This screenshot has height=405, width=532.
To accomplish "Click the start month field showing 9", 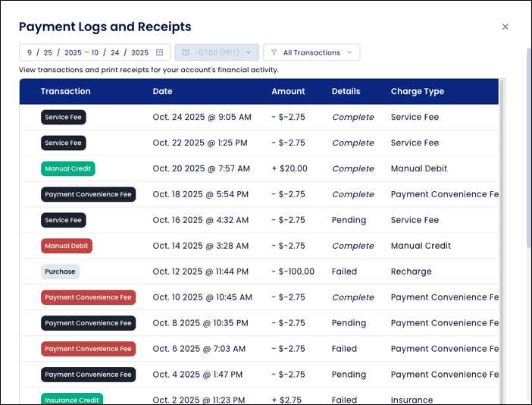I will coord(30,52).
